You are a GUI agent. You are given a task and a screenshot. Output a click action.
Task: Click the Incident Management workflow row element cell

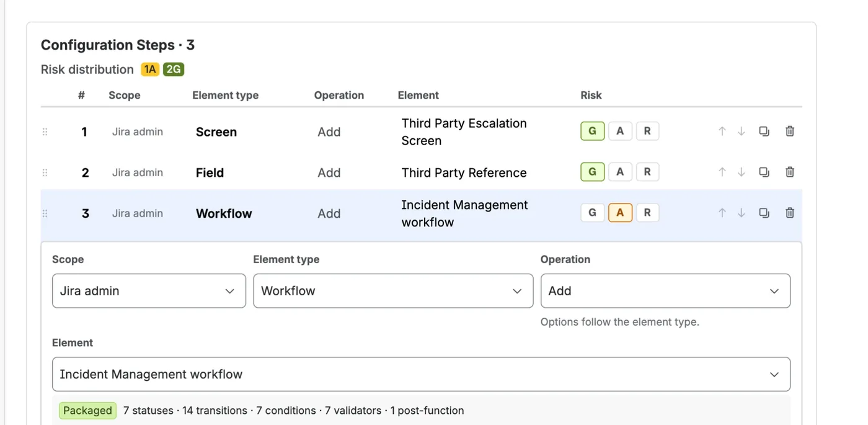tap(464, 213)
